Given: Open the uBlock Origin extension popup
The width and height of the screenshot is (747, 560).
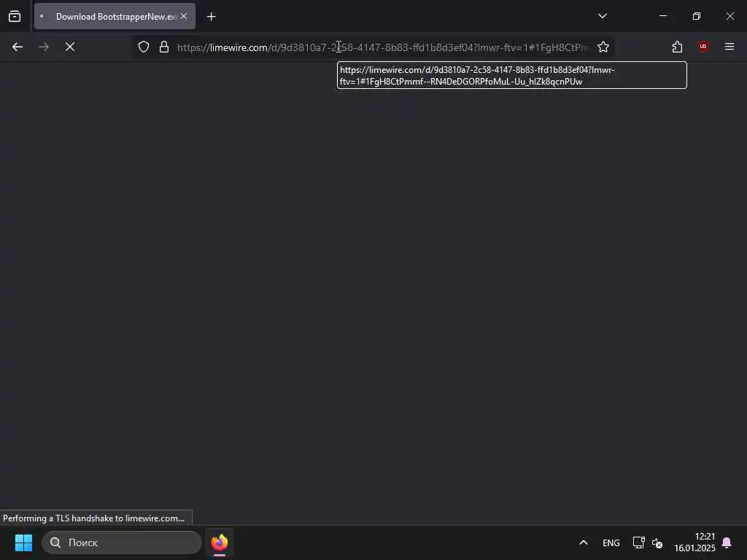Looking at the screenshot, I should (703, 47).
